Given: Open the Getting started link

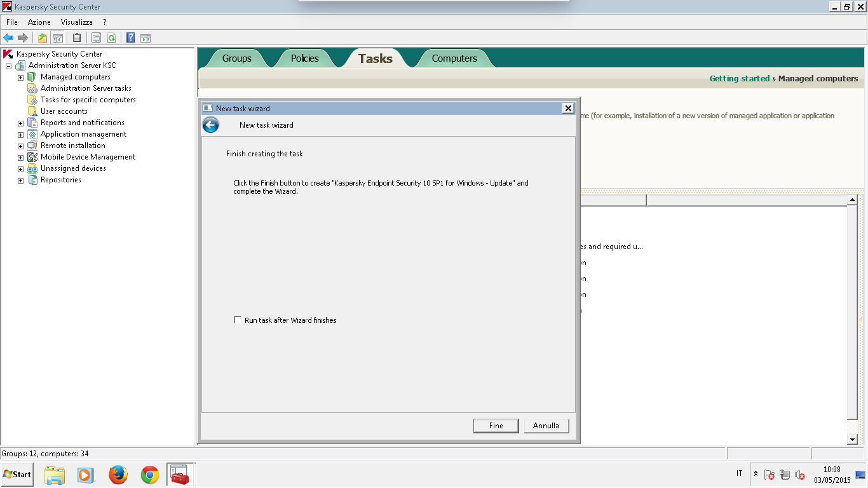Looking at the screenshot, I should pos(740,79).
